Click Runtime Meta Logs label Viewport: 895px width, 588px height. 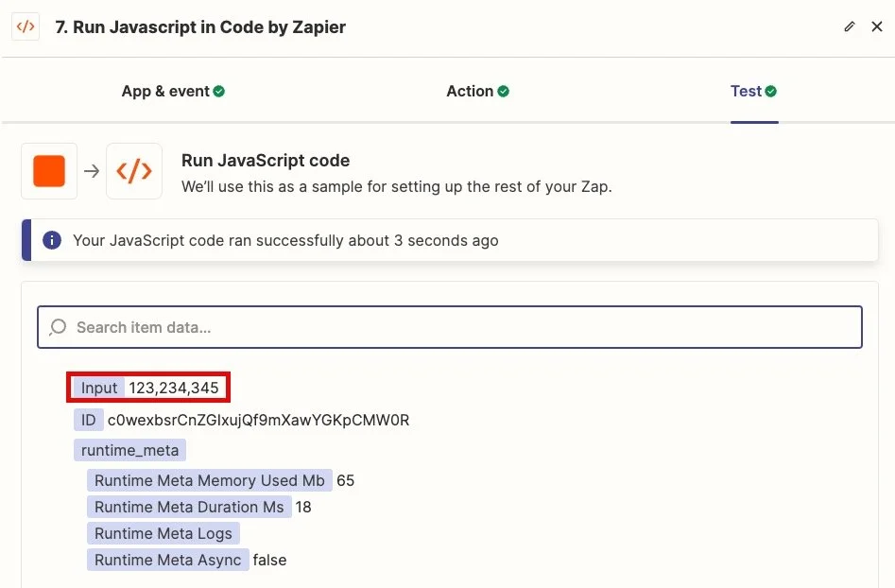164,533
